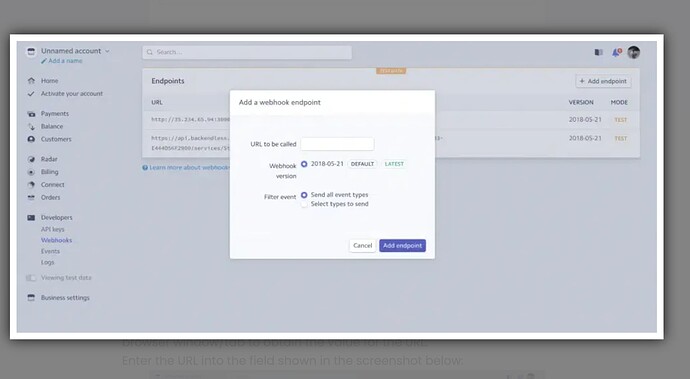
Task: Open the documentation book icon in header
Action: (x=598, y=52)
